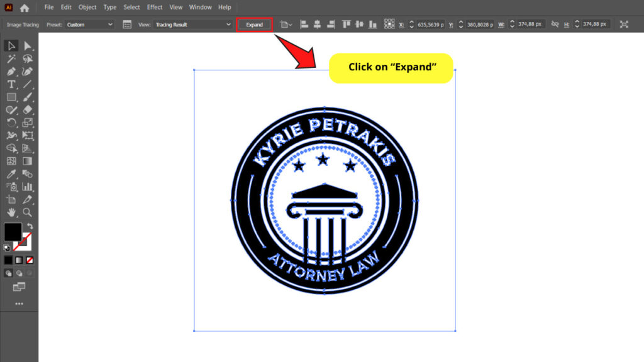Select the Line Segment tool
This screenshot has height=362, width=644.
[27, 84]
